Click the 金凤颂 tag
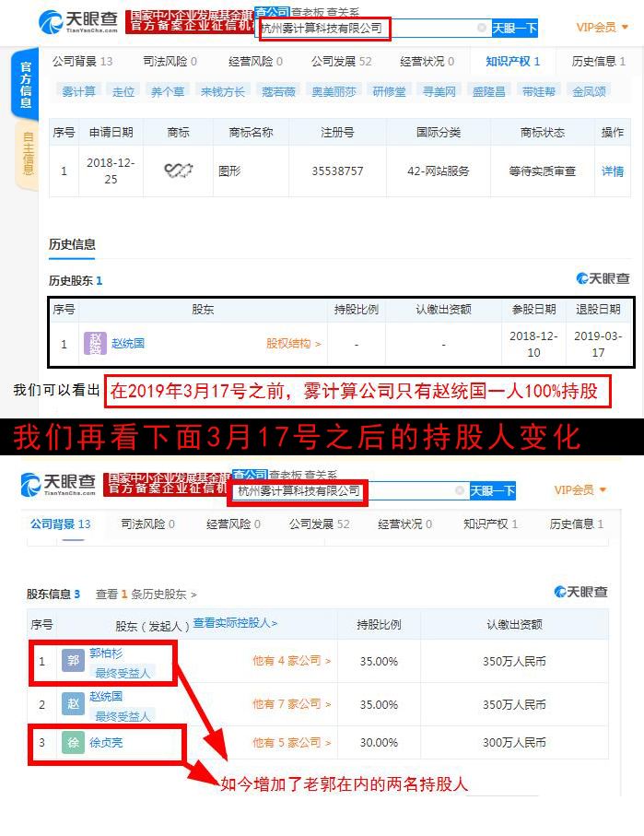 [589, 91]
